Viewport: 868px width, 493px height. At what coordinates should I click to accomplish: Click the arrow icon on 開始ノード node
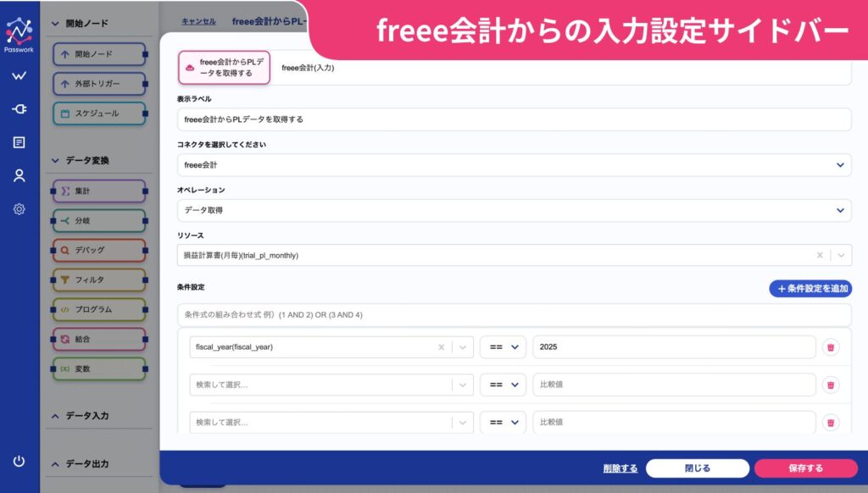(65, 54)
